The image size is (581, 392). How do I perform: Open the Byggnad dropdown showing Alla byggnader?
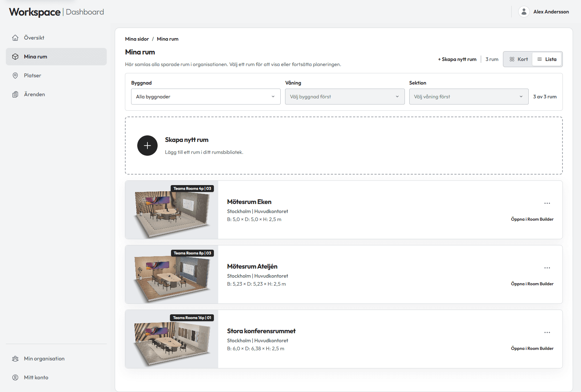point(206,97)
